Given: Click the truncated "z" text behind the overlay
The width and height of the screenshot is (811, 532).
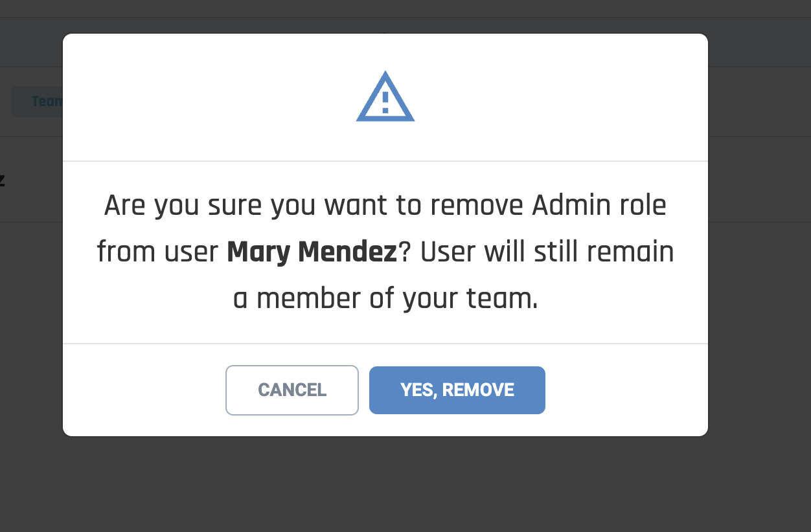Looking at the screenshot, I should (2, 180).
